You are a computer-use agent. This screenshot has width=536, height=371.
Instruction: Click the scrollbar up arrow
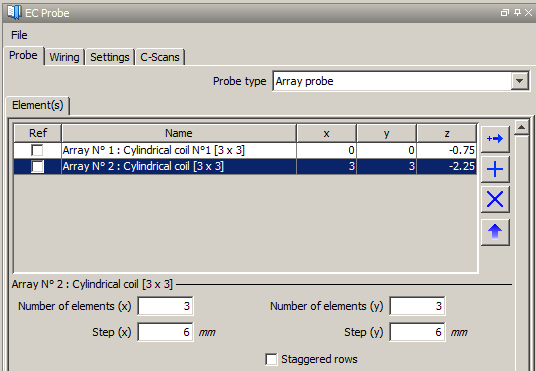point(522,128)
